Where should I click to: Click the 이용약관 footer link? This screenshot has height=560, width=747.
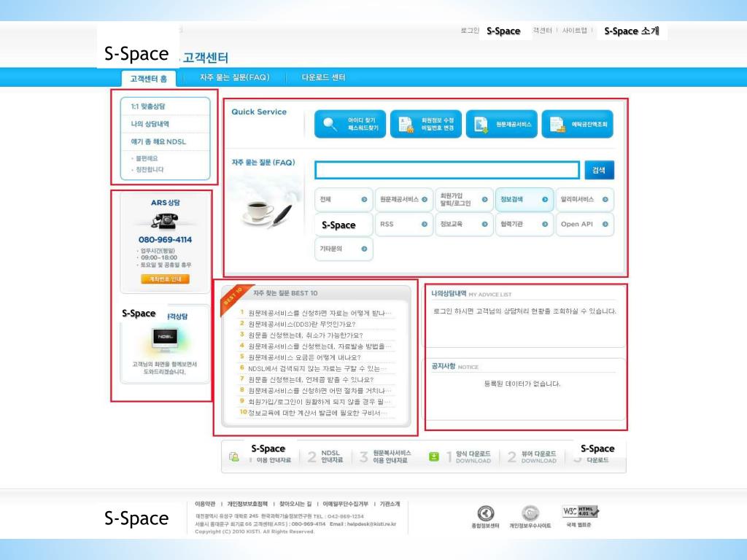(x=205, y=504)
